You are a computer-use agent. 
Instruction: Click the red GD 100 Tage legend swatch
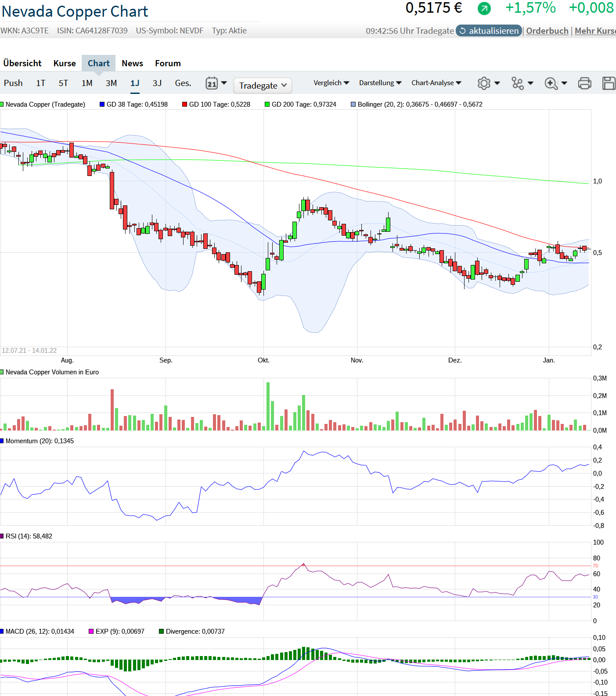coord(184,104)
